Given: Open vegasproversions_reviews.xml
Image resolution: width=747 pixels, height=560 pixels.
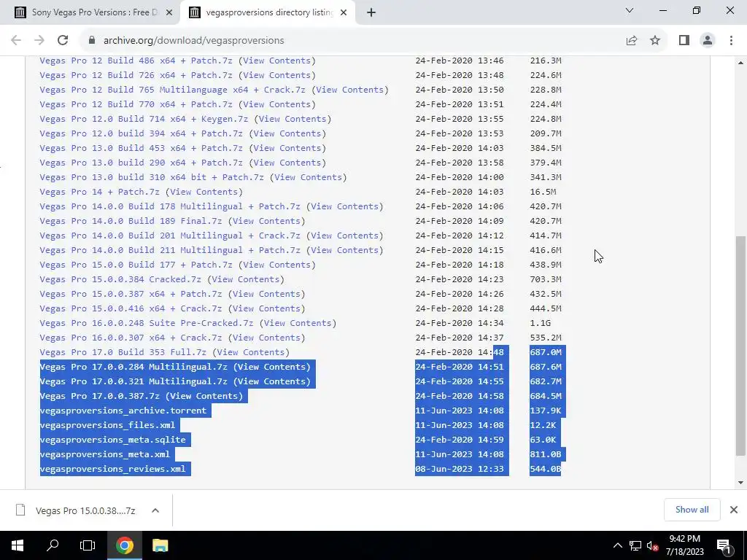Looking at the screenshot, I should pyautogui.click(x=112, y=469).
